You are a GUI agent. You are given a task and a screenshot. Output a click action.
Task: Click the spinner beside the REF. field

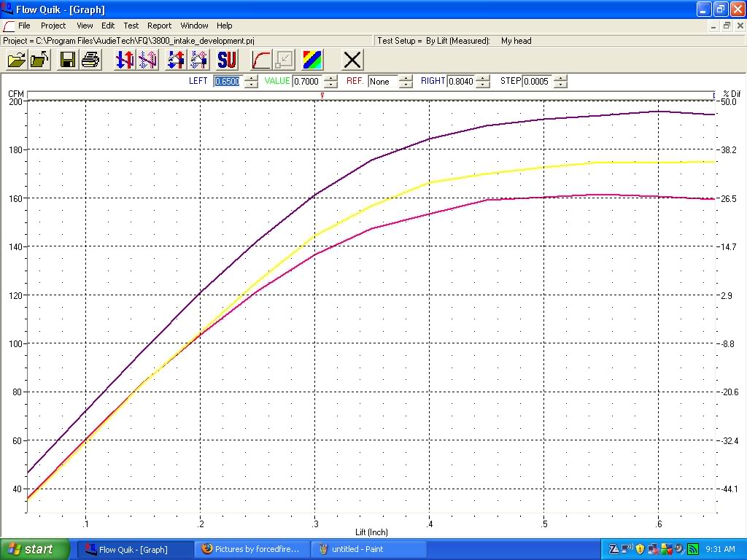point(406,82)
